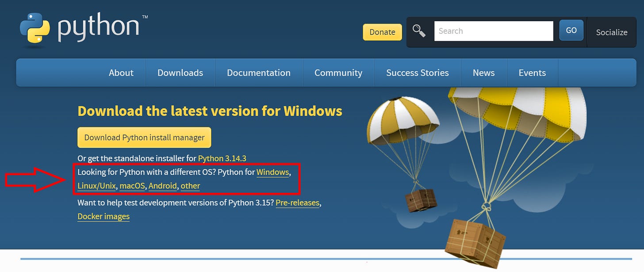
Task: Click the Donate button
Action: [x=382, y=32]
